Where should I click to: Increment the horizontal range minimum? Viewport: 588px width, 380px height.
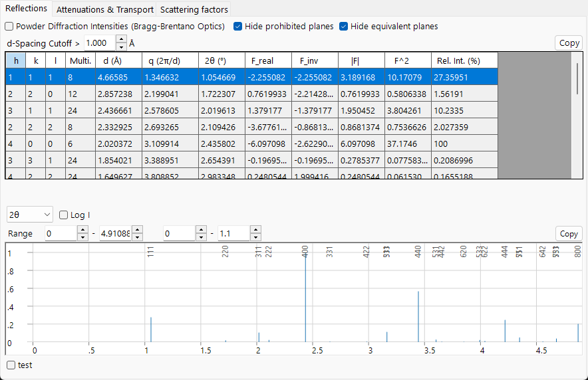pyautogui.click(x=82, y=229)
